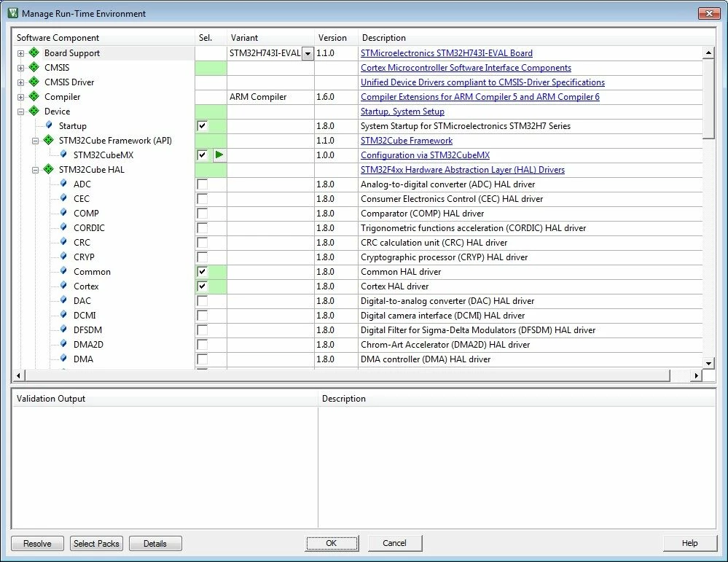Click the Resolve button
Viewport: 728px width, 562px height.
(x=38, y=544)
